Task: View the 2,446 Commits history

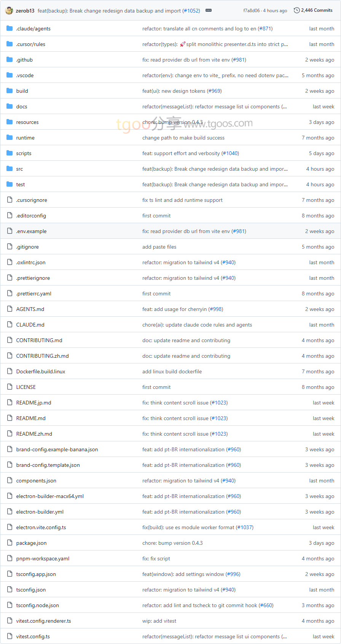Action: pos(317,10)
